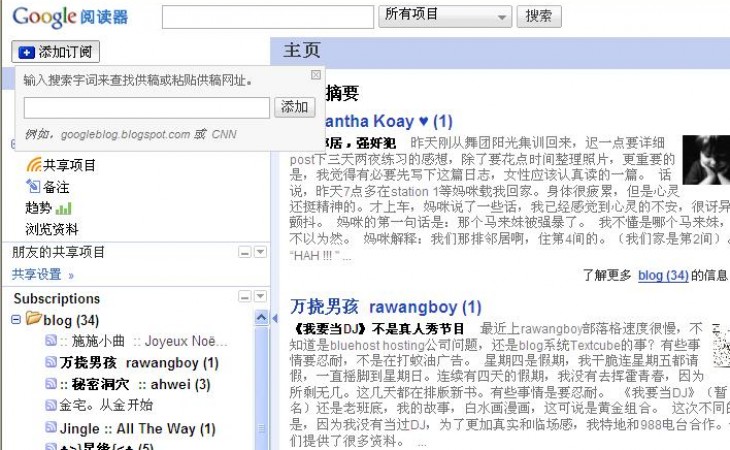Click the feed URL input field
The image size is (730, 450).
click(x=147, y=108)
